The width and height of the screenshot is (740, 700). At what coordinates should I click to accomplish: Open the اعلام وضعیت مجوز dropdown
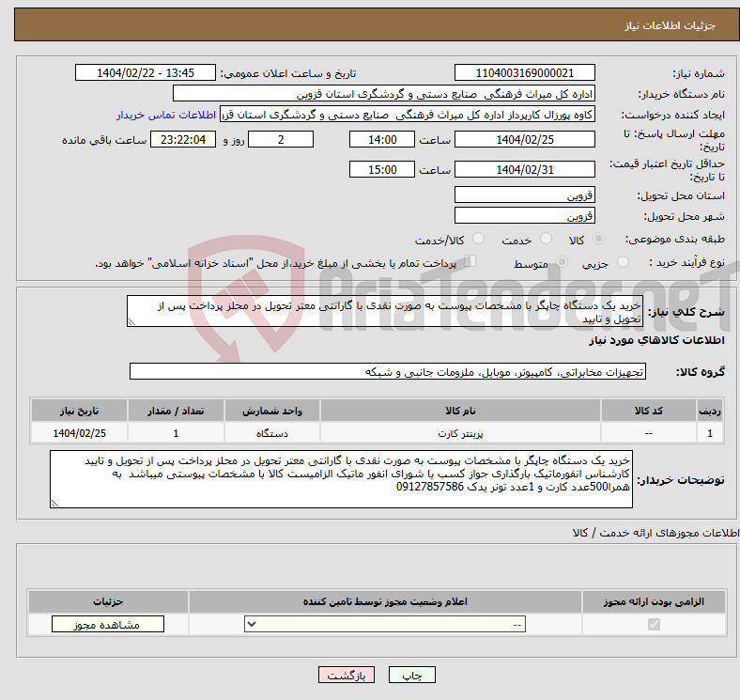[x=385, y=625]
